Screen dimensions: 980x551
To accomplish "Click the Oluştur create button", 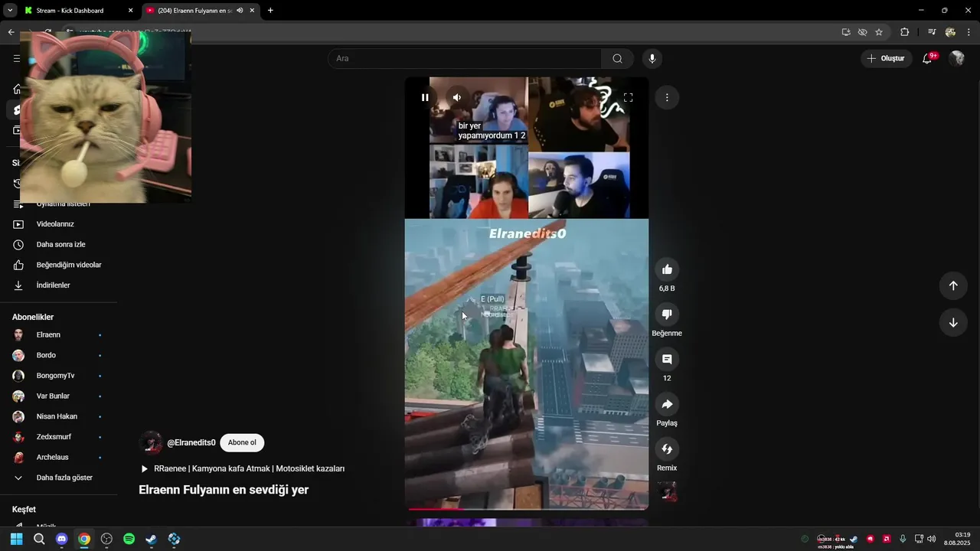I will 886,58.
